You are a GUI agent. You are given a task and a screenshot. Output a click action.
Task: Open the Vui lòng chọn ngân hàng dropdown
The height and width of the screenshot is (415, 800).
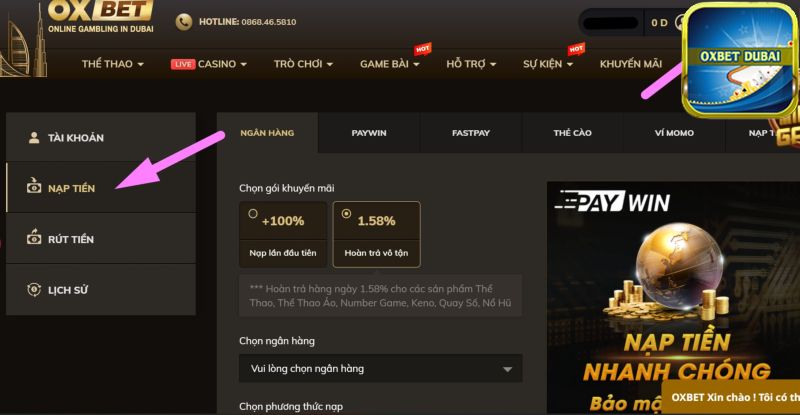coord(381,368)
